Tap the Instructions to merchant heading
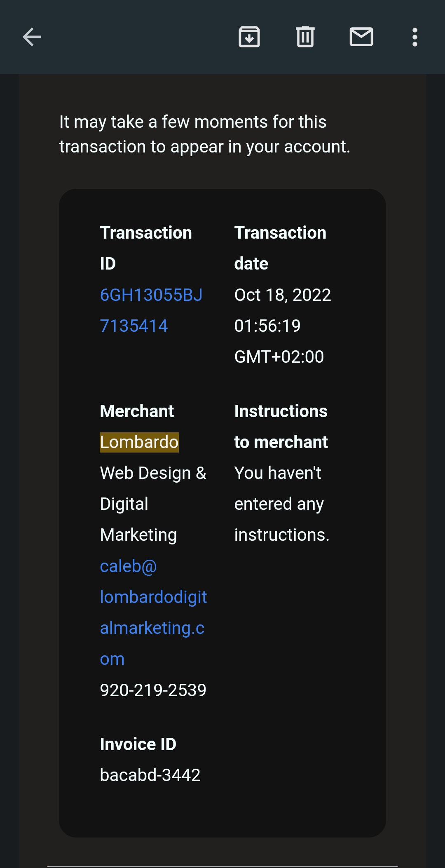 click(281, 427)
